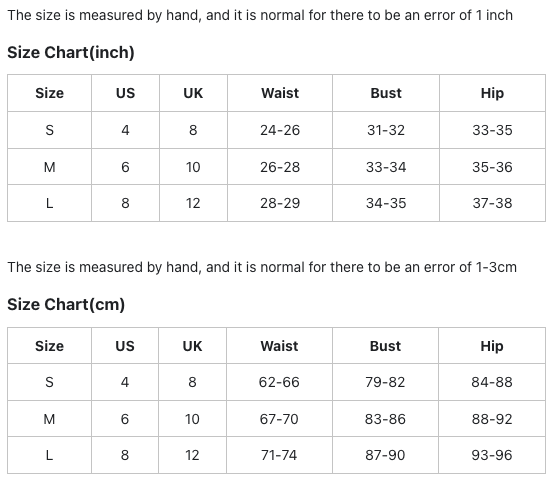Select the Bust header in the inch table
The height and width of the screenshot is (479, 556).
pyautogui.click(x=386, y=93)
